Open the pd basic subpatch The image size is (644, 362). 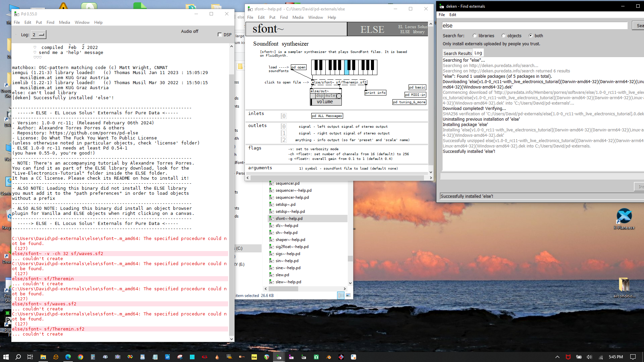pos(417,87)
